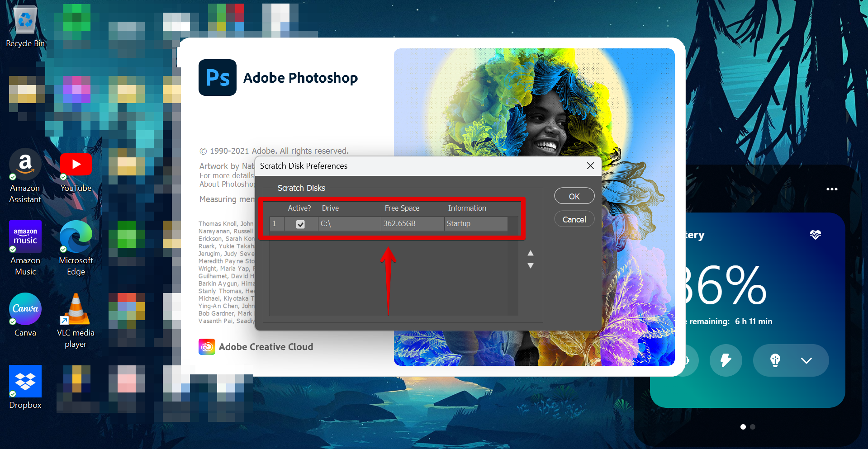This screenshot has width=868, height=449.
Task: Click the lightning bolt battery mode button
Action: [726, 360]
